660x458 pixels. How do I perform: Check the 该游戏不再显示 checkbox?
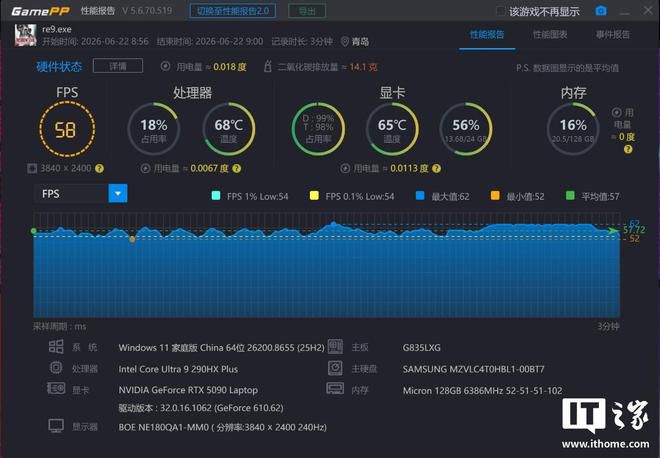click(500, 11)
